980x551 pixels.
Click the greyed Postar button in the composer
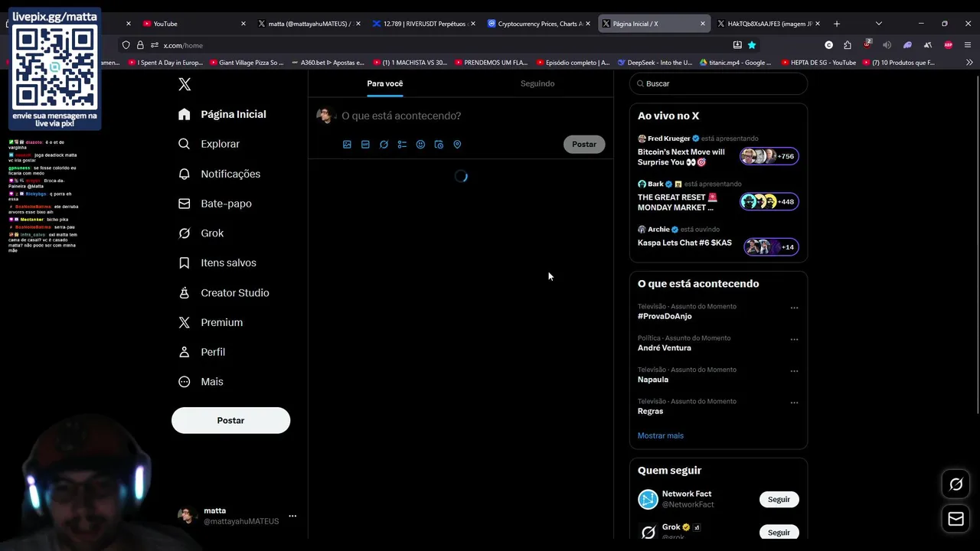pos(584,144)
